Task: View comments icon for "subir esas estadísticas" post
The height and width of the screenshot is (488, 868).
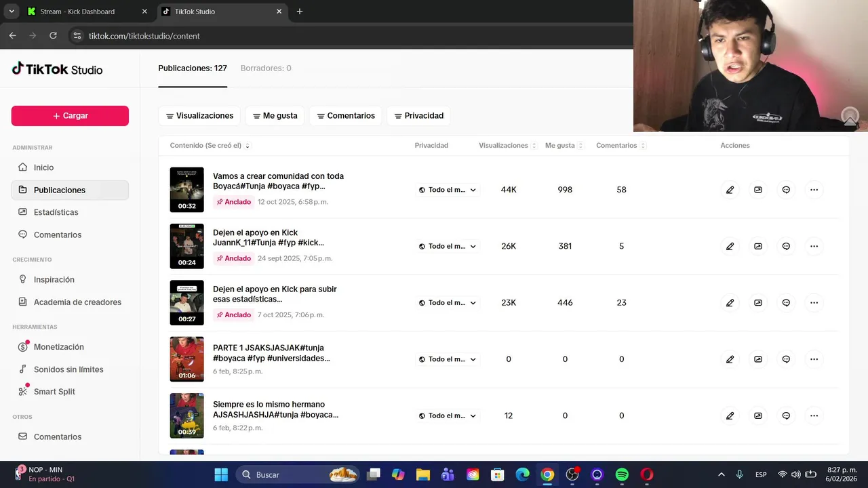Action: click(x=786, y=303)
